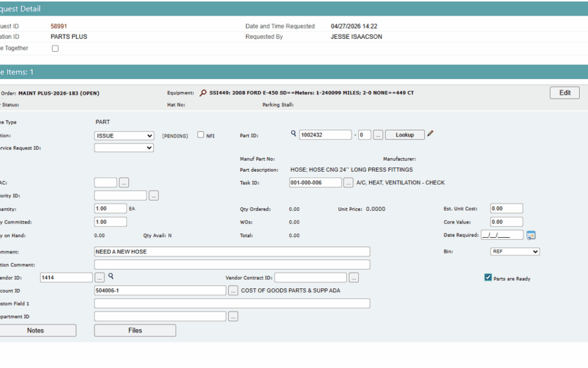
Task: Check the NFI checkbox
Action: click(x=200, y=135)
